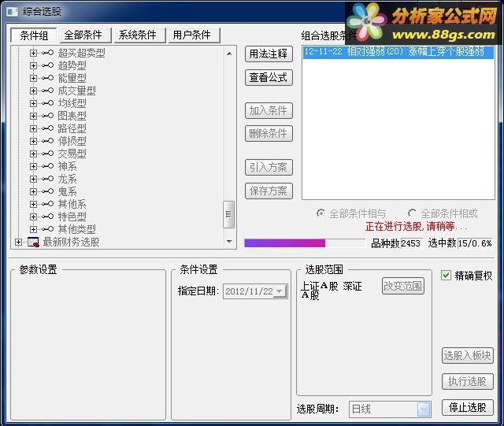Click the key icon beside 神系
Image resolution: width=504 pixels, height=426 pixels.
pos(47,166)
